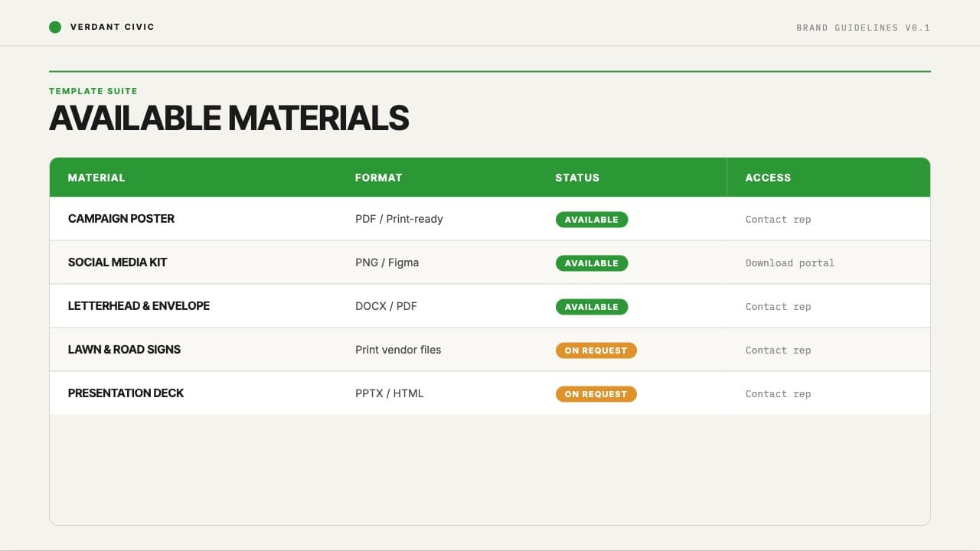Image resolution: width=980 pixels, height=551 pixels.
Task: Click the BRAND GUIDELINES V0.1 label
Action: click(x=864, y=28)
